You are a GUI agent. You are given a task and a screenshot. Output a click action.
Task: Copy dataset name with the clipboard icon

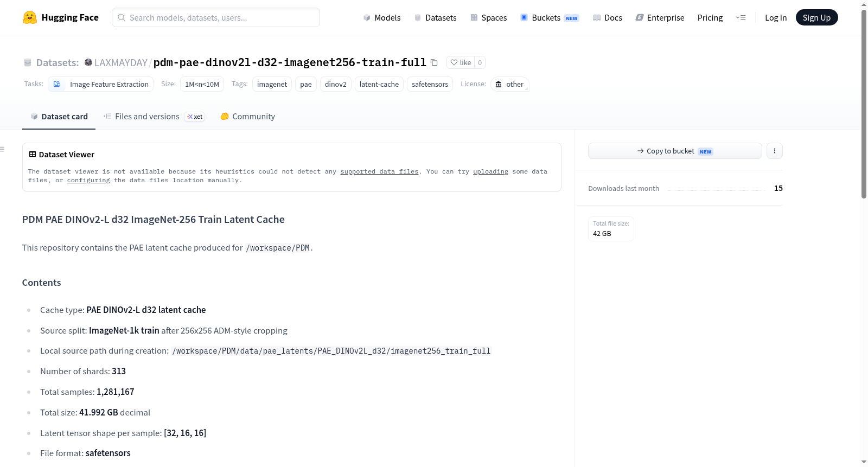434,62
